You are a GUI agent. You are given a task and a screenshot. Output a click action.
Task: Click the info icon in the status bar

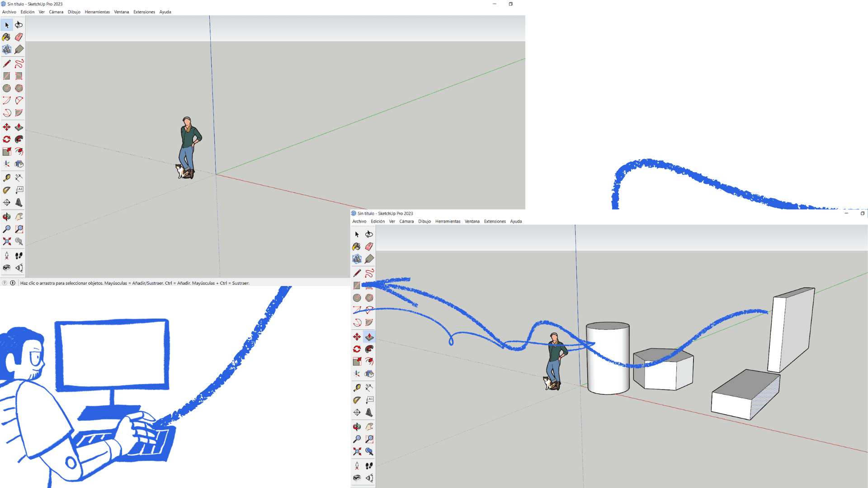(13, 283)
